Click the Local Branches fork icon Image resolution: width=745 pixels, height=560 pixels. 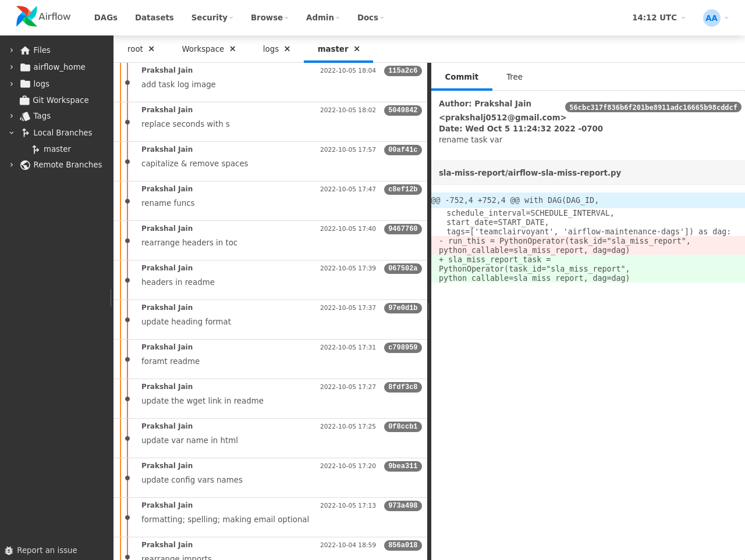[26, 133]
